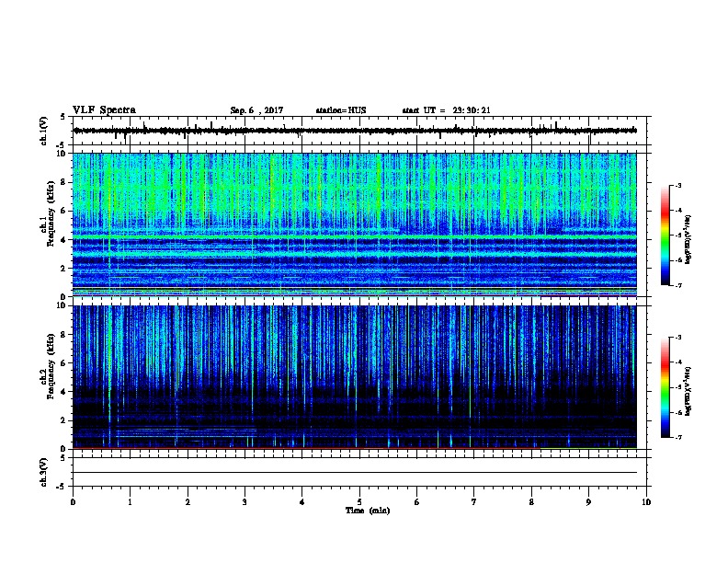Click the 'ch.1(V)' axis label

44,131
